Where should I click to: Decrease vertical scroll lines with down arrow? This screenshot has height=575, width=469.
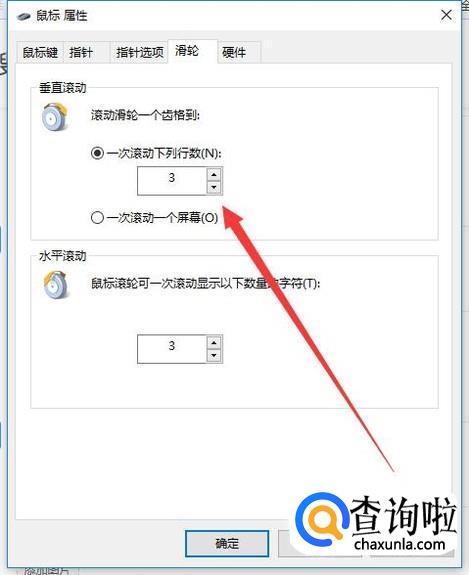214,187
